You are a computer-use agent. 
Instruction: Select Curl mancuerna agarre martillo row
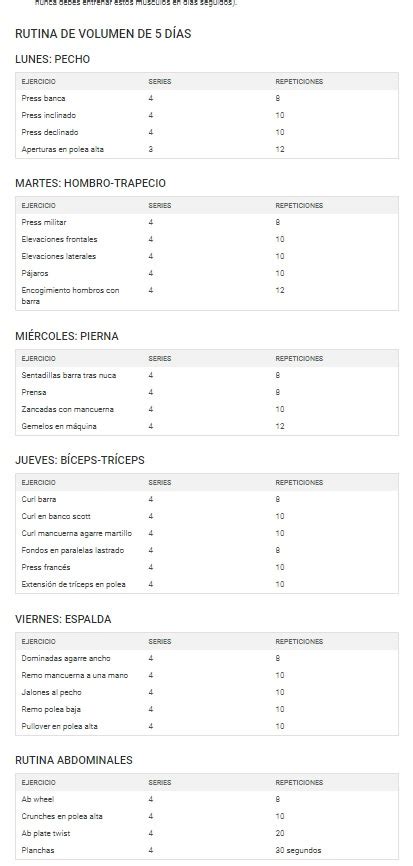coord(206,533)
